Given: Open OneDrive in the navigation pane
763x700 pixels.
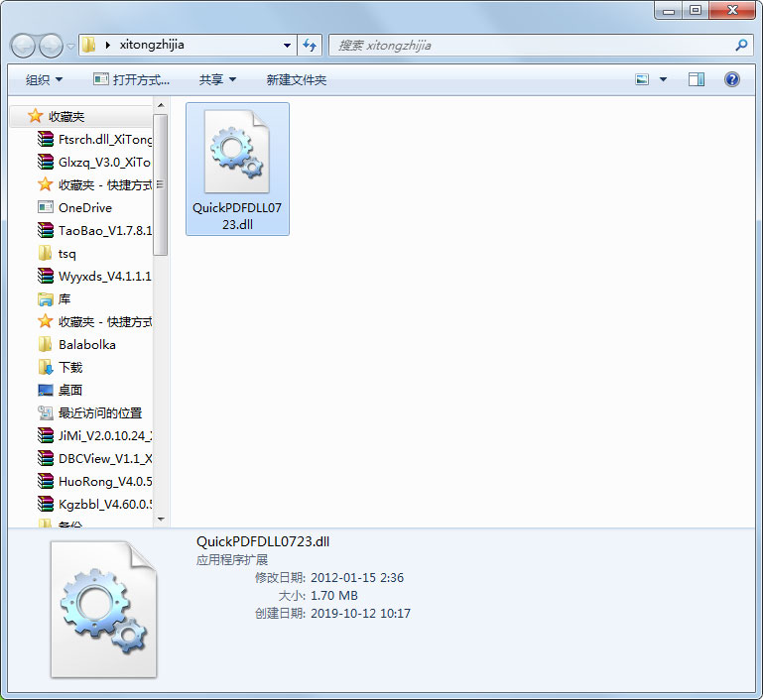Looking at the screenshot, I should (84, 207).
